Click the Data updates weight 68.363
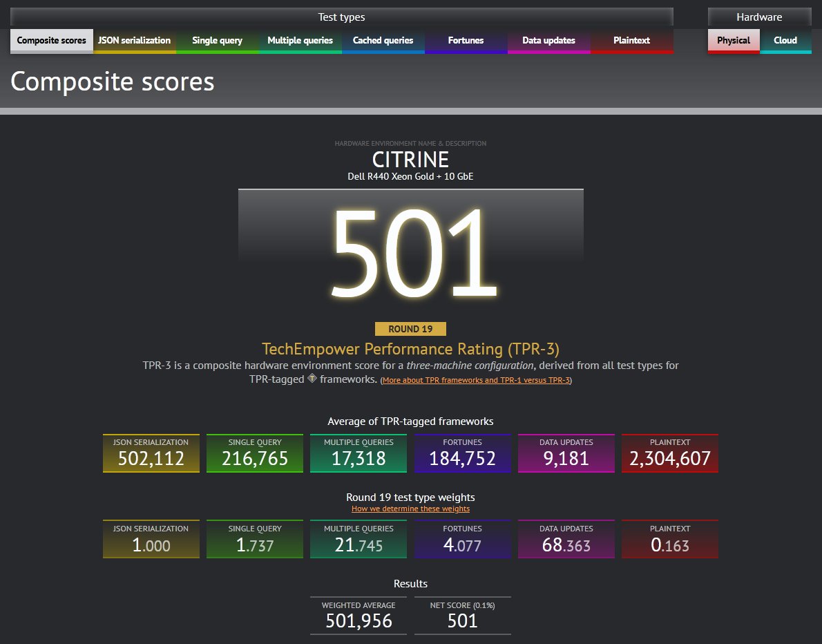 (566, 539)
